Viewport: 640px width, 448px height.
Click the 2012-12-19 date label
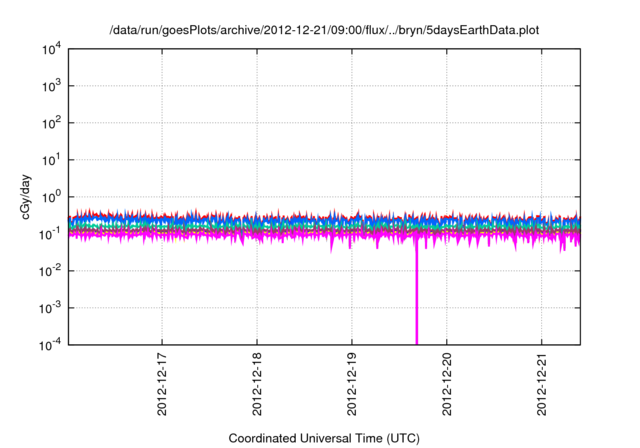pos(352,384)
